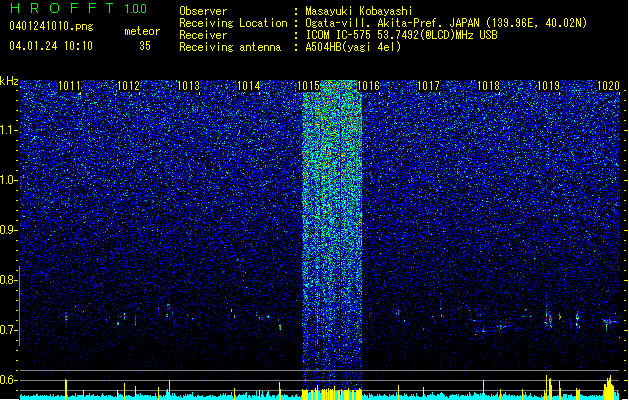
Task: Click file name 0401241010.png
Action: [51, 26]
